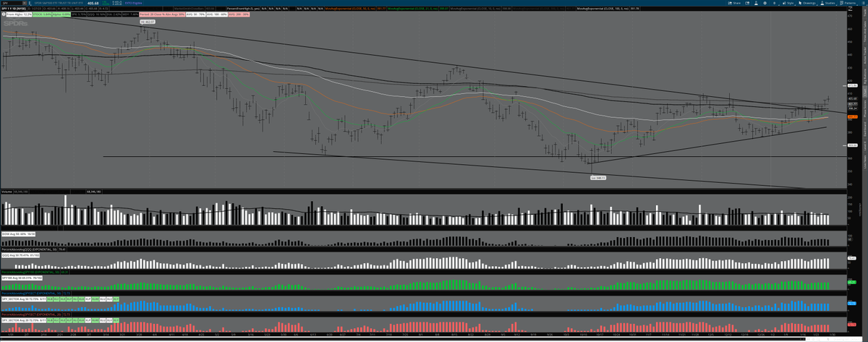Image resolution: width=868 pixels, height=342 pixels.
Task: Open the Drawings menu
Action: click(807, 3)
